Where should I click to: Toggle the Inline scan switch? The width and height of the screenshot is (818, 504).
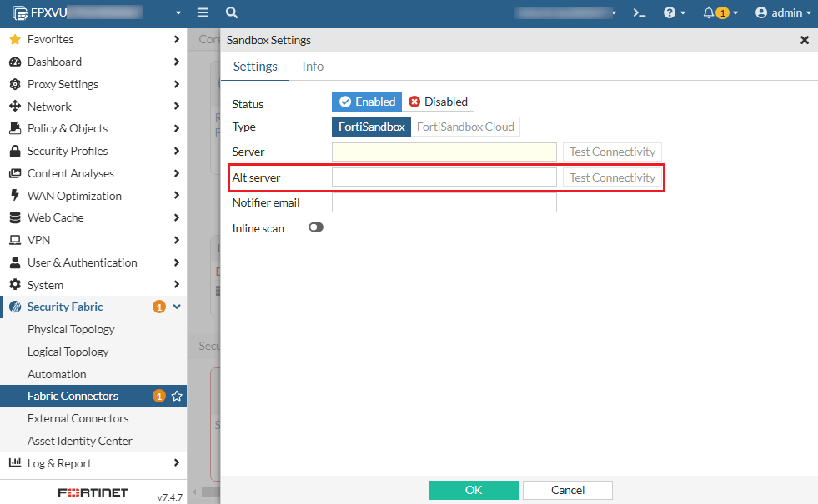click(x=316, y=227)
